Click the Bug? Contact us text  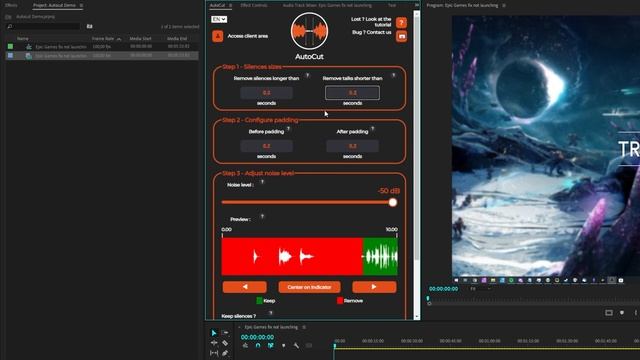point(371,32)
